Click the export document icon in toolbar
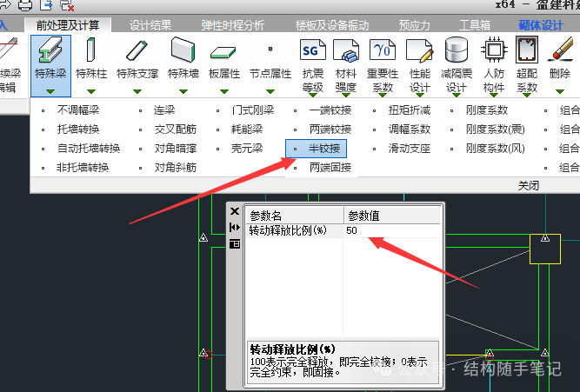 coord(46,5)
